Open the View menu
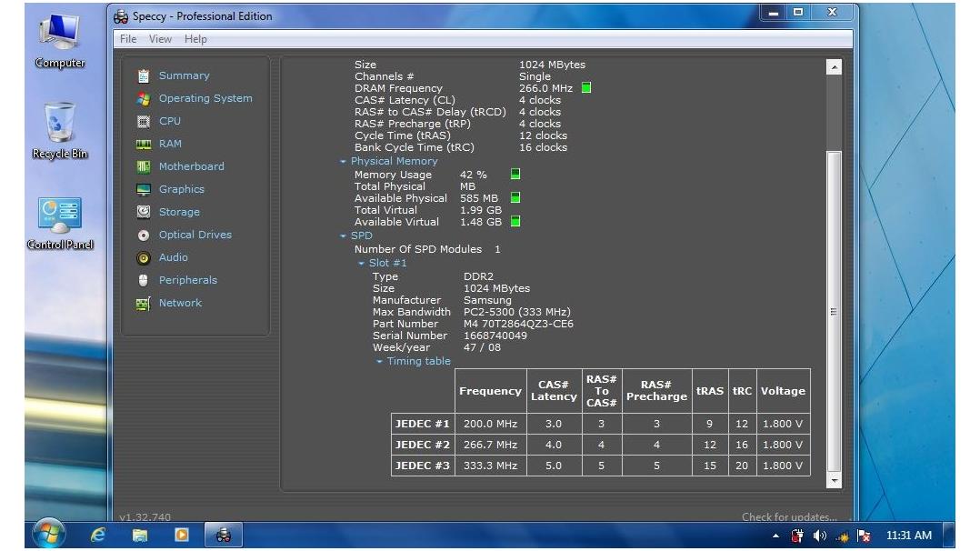Viewport: 980px width, 551px height. (x=160, y=39)
